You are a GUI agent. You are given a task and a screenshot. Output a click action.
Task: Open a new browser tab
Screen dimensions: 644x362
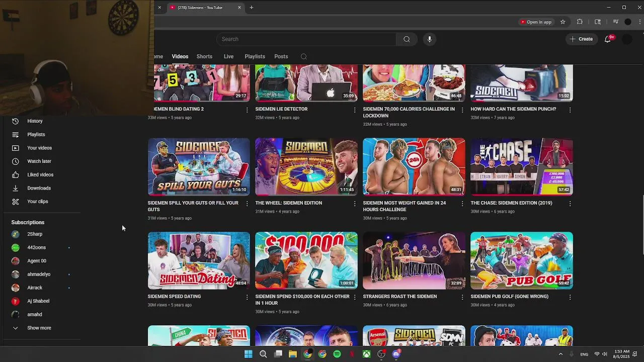coord(252,8)
